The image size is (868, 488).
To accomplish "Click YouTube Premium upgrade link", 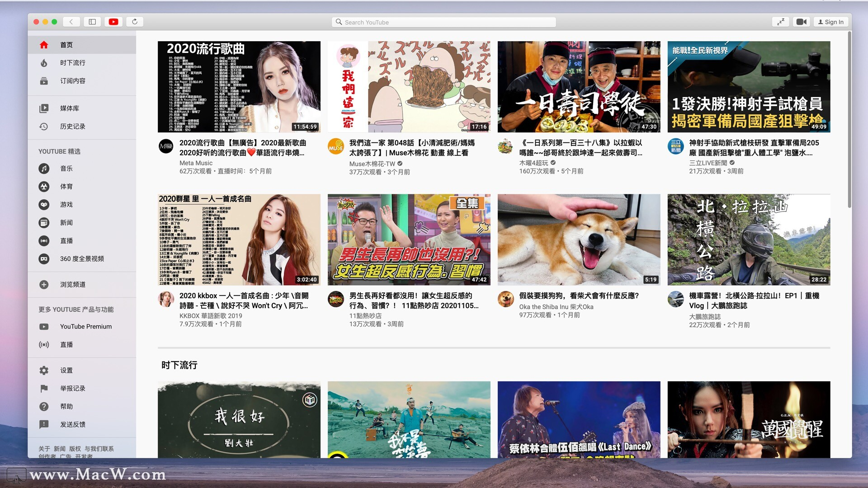I will (x=86, y=327).
